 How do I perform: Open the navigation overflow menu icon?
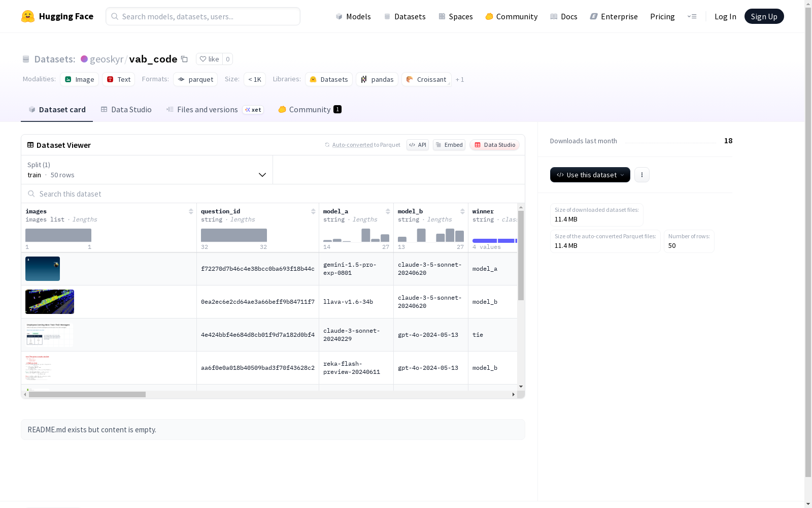(692, 16)
